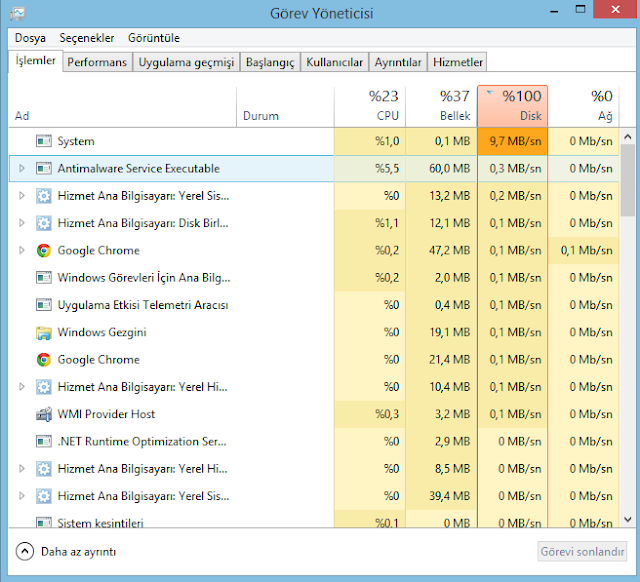Sort by the Ağ column header
Screen dimensions: 640x582
pos(584,107)
